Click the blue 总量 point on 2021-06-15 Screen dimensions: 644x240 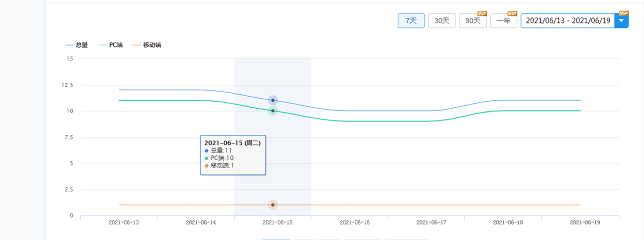click(x=273, y=101)
